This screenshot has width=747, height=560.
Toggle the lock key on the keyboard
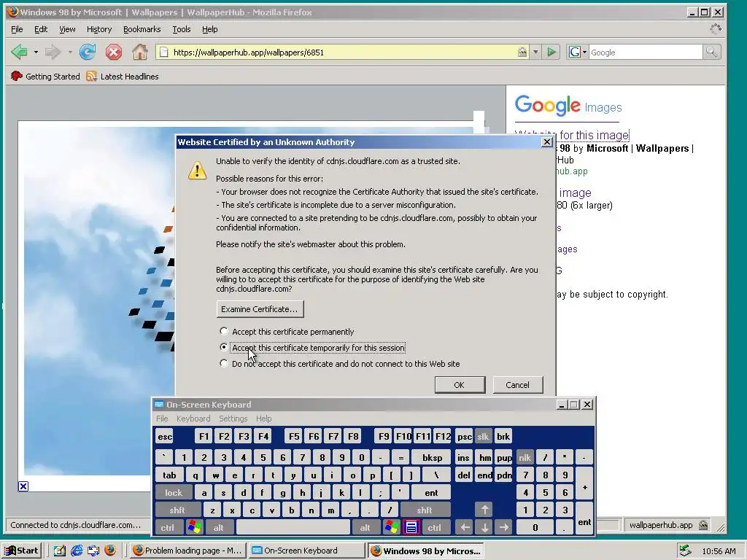pos(174,492)
